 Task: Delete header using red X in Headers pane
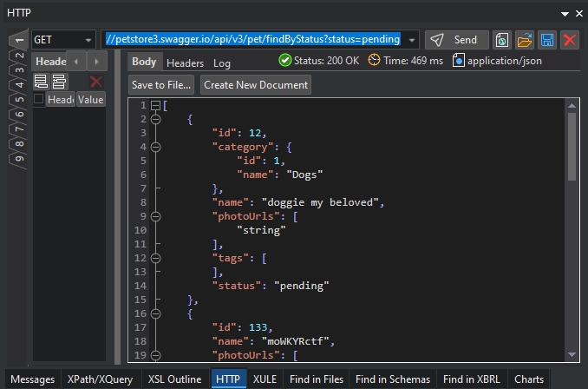click(96, 82)
